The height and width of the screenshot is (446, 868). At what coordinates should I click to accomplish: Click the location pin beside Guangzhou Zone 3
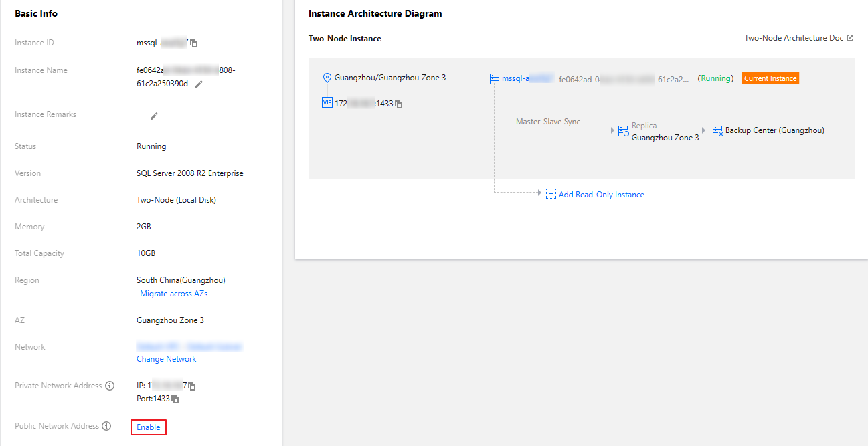pos(327,77)
